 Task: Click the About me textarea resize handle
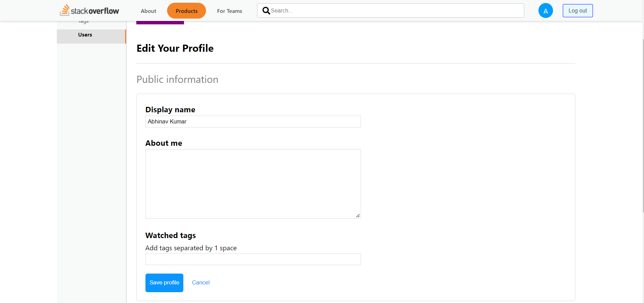[x=358, y=215]
